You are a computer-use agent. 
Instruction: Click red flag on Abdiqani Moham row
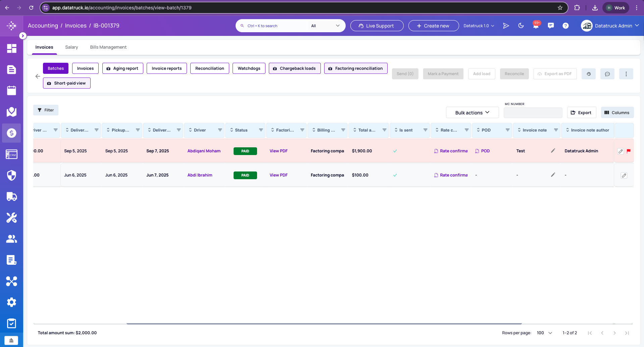tap(629, 151)
